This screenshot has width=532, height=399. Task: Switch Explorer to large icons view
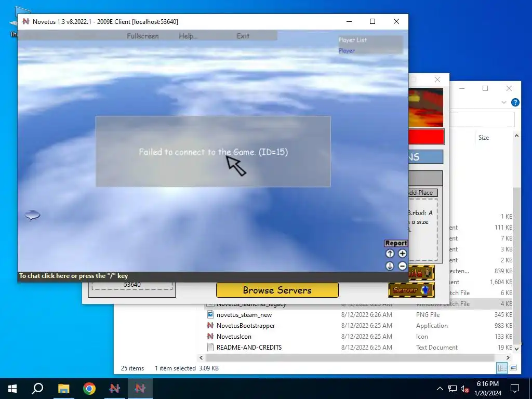[x=513, y=368]
